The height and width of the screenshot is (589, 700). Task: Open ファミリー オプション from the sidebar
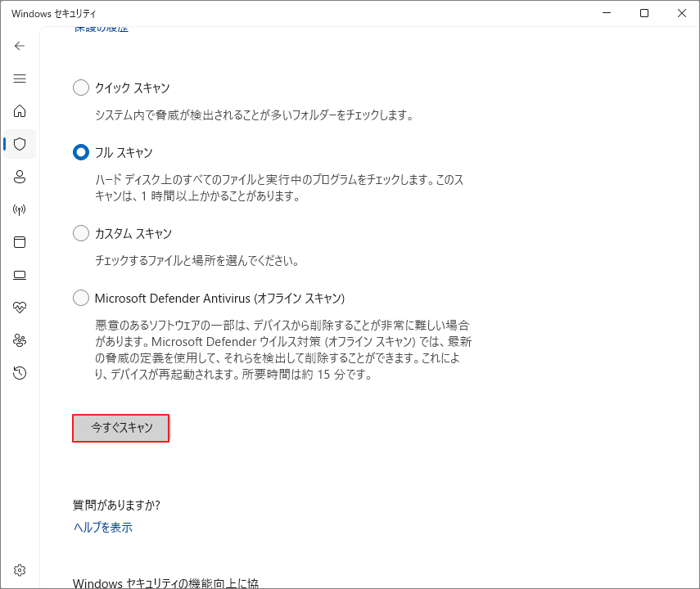coord(20,340)
